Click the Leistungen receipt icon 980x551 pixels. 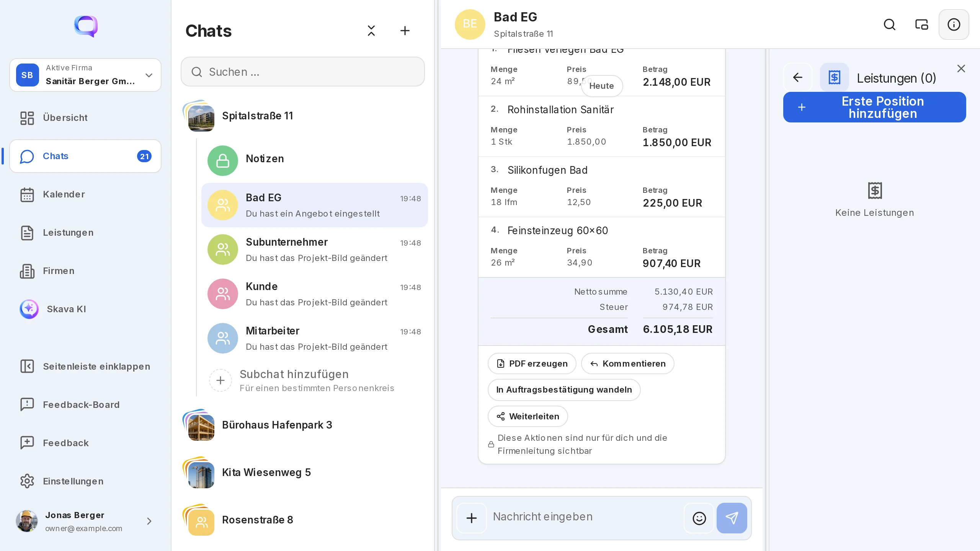[834, 77]
